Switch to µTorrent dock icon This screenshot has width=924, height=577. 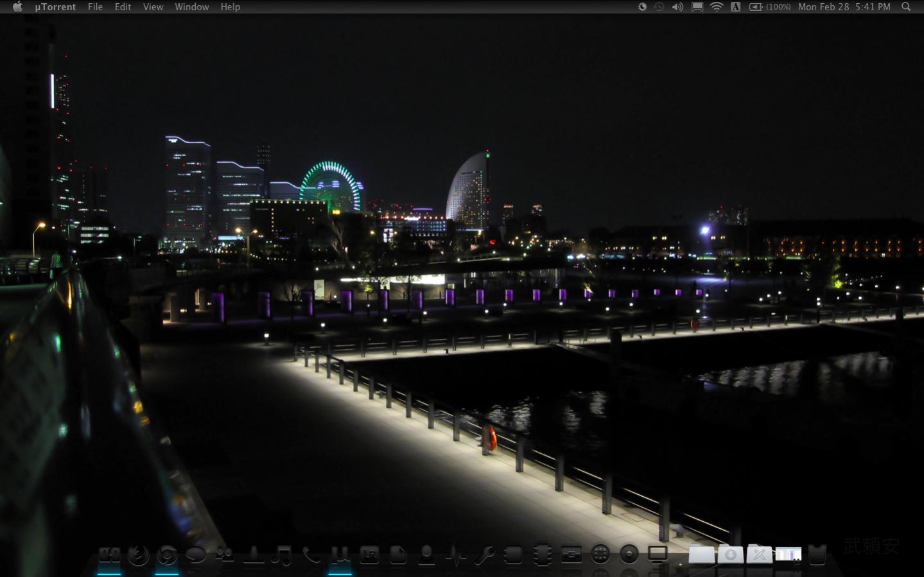pos(340,555)
